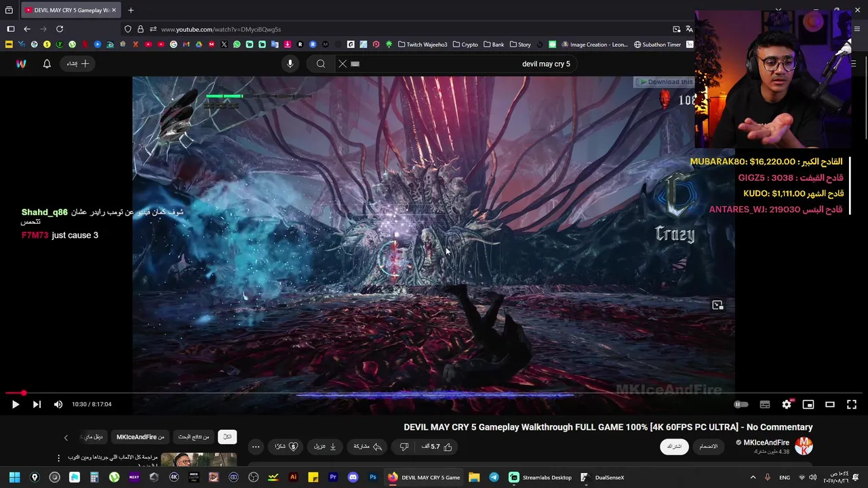Play the Devil May Cry 5 video
This screenshot has height=488, width=868.
[15, 405]
